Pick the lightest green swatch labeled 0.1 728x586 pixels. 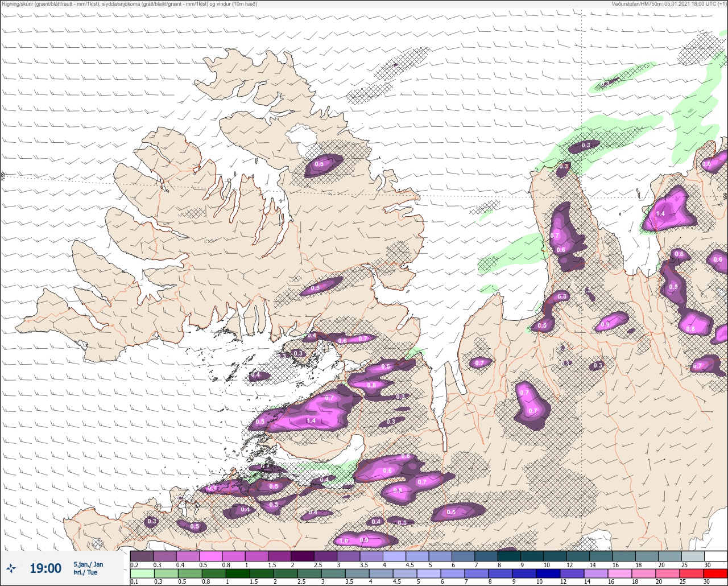(x=142, y=573)
